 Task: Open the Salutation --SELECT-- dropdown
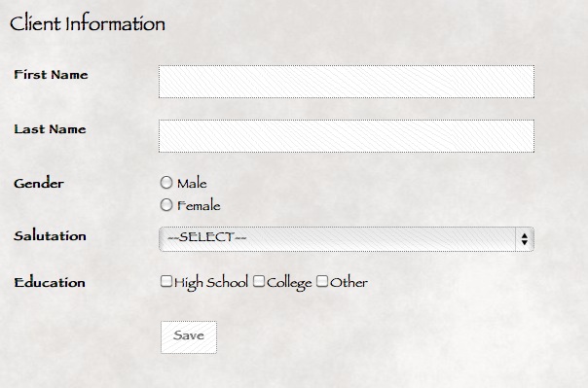(x=347, y=239)
